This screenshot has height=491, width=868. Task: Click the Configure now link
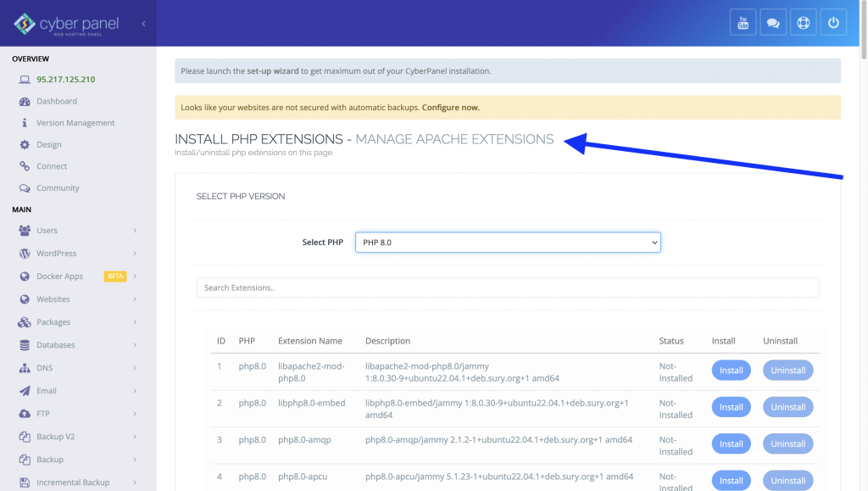pyautogui.click(x=451, y=108)
